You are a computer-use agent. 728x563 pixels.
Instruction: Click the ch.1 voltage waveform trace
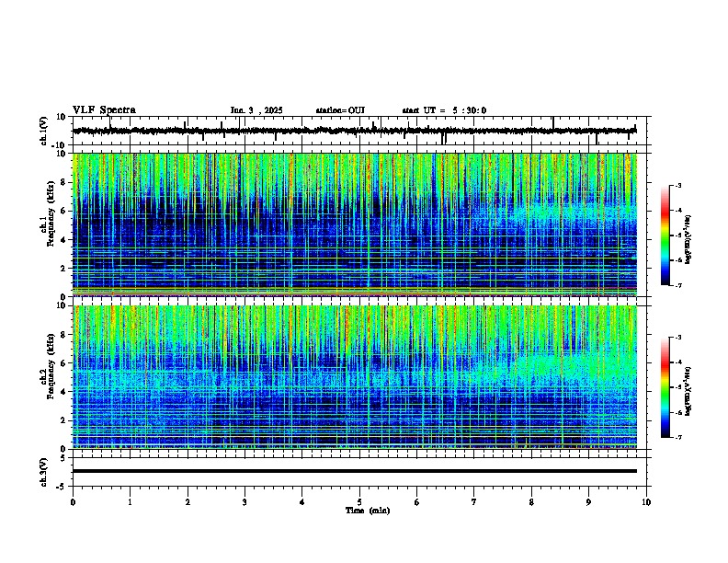(x=355, y=131)
